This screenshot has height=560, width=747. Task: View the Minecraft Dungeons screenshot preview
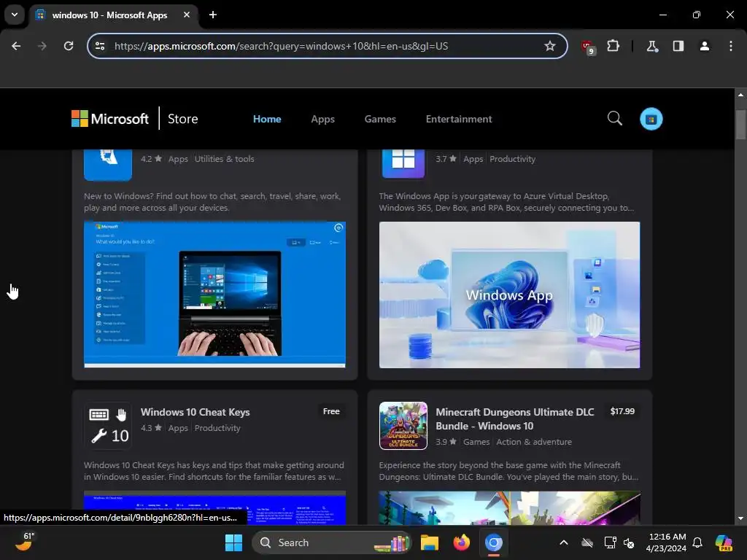click(x=509, y=508)
